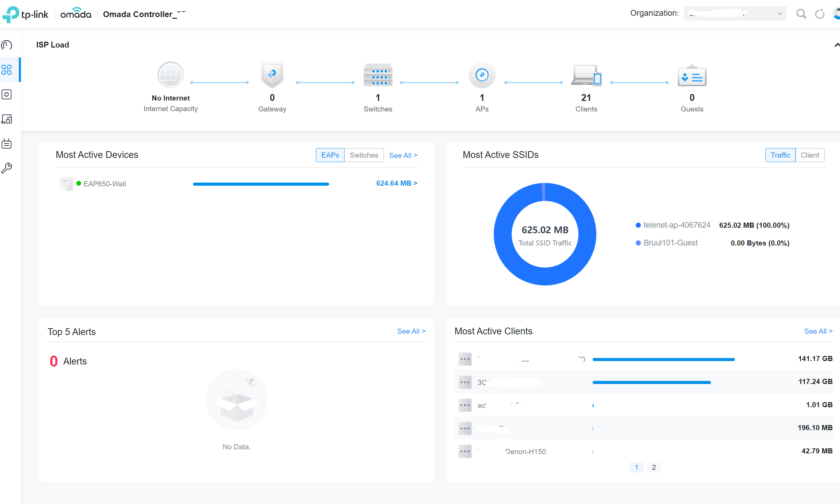Viewport: 840px width, 504px height.
Task: Open the Map sidebar icon
Action: (7, 94)
